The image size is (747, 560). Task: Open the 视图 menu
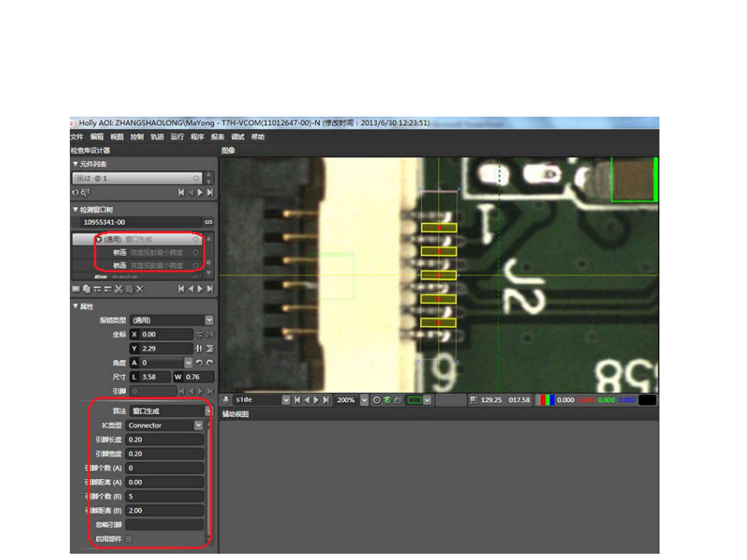(x=117, y=137)
